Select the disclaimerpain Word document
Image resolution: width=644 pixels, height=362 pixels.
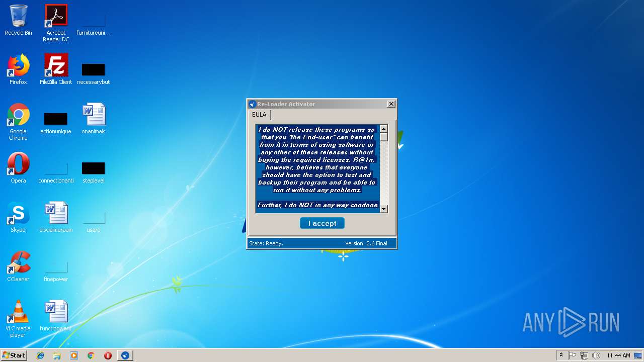(56, 217)
